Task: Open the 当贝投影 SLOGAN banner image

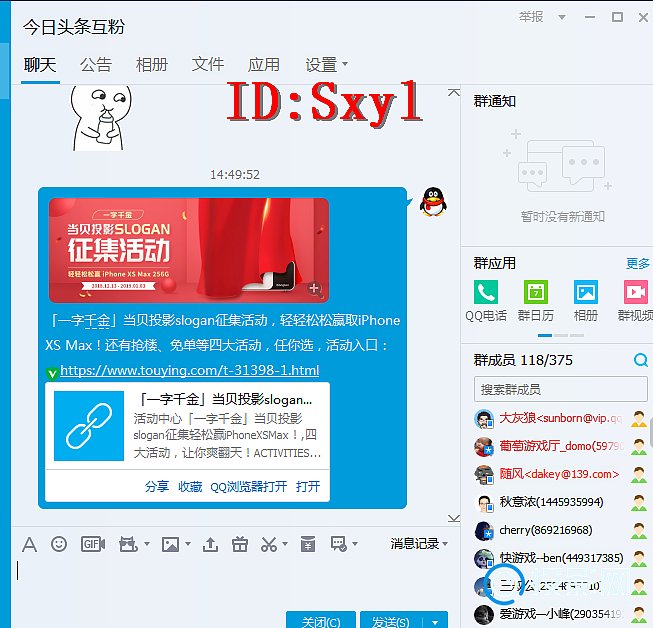Action: click(189, 250)
